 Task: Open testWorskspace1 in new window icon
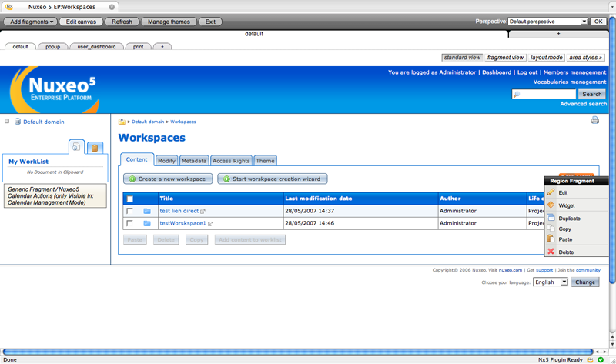tap(210, 224)
